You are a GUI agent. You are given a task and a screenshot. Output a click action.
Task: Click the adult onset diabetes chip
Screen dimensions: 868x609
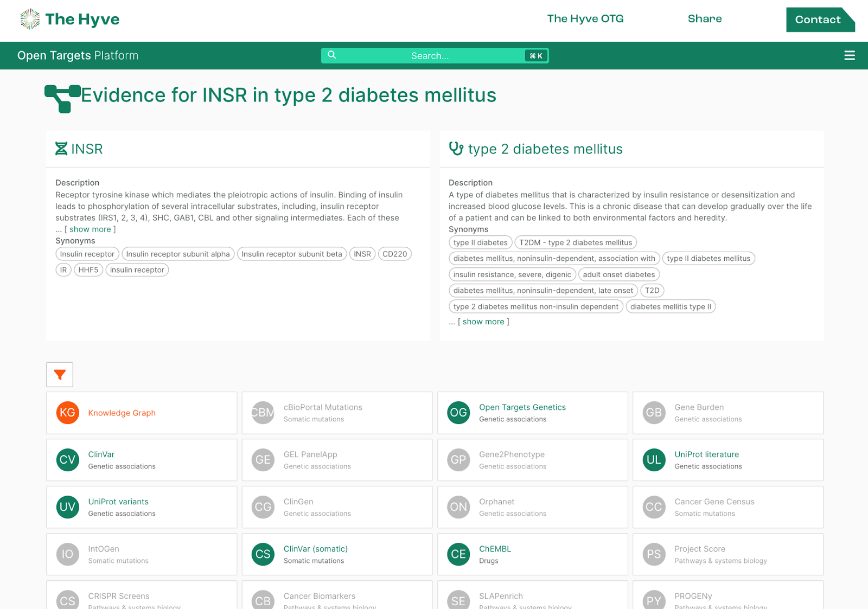(619, 274)
